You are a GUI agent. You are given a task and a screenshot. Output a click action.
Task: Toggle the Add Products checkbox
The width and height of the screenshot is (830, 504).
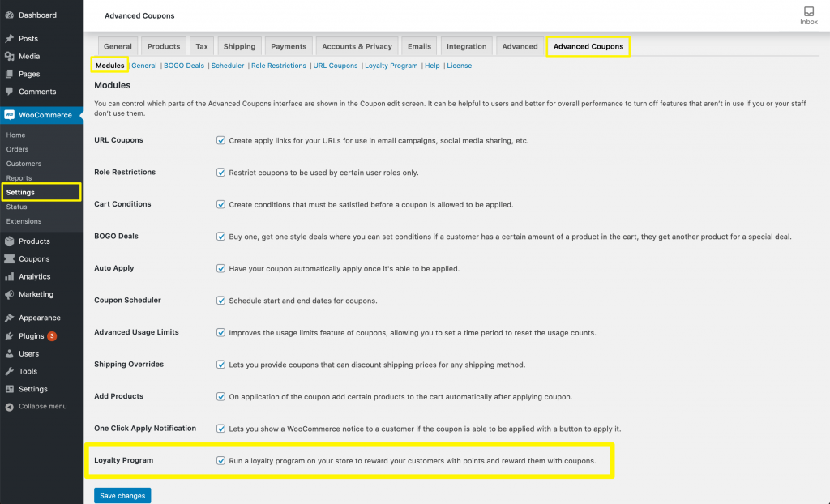[x=220, y=396]
